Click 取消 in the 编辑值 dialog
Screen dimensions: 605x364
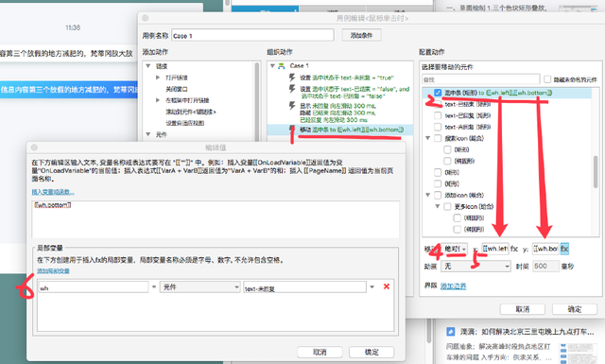click(x=320, y=352)
